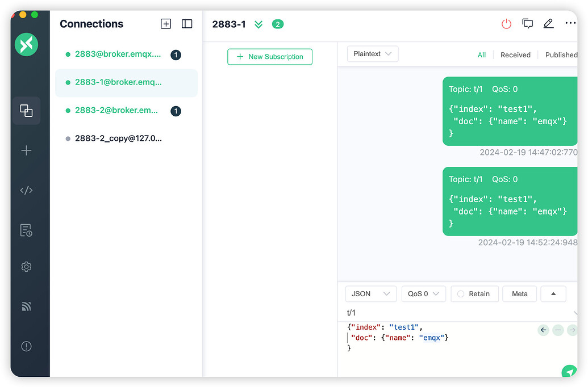Click the New Subscription button
This screenshot has width=588, height=387.
pyautogui.click(x=270, y=57)
